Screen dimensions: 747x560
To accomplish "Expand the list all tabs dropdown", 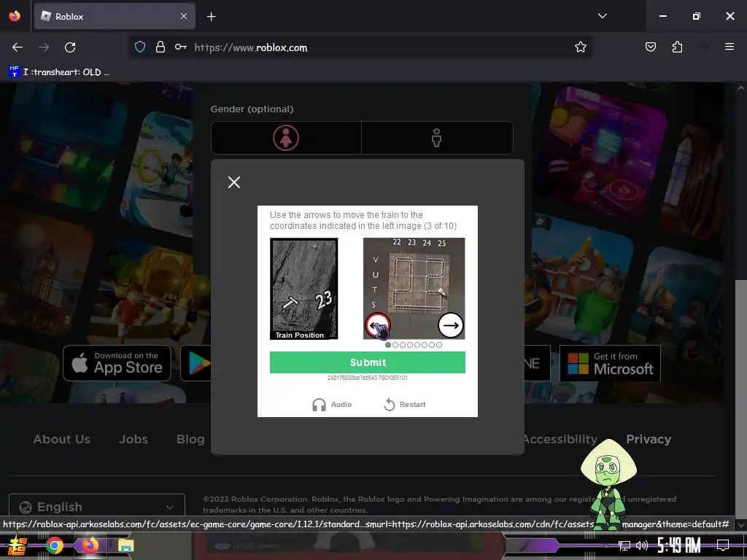I will point(602,16).
